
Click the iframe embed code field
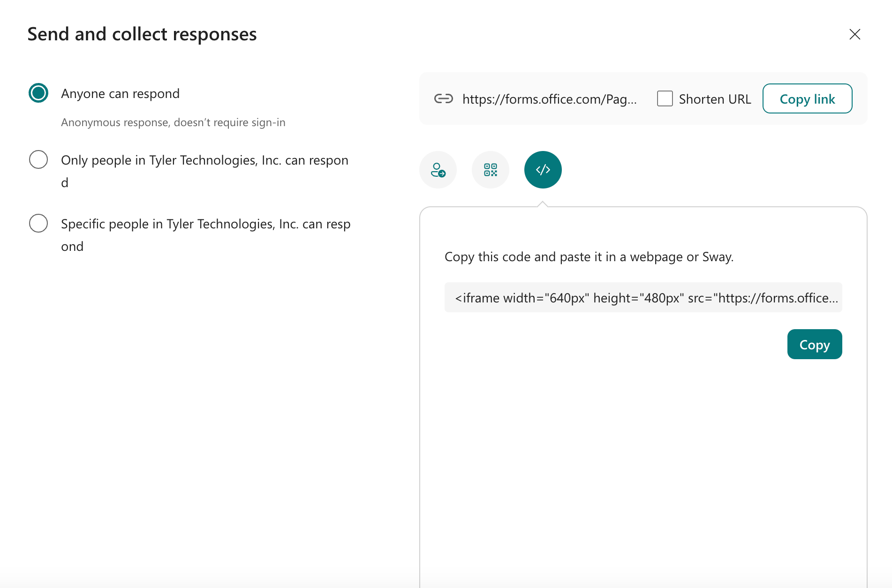[x=643, y=297]
